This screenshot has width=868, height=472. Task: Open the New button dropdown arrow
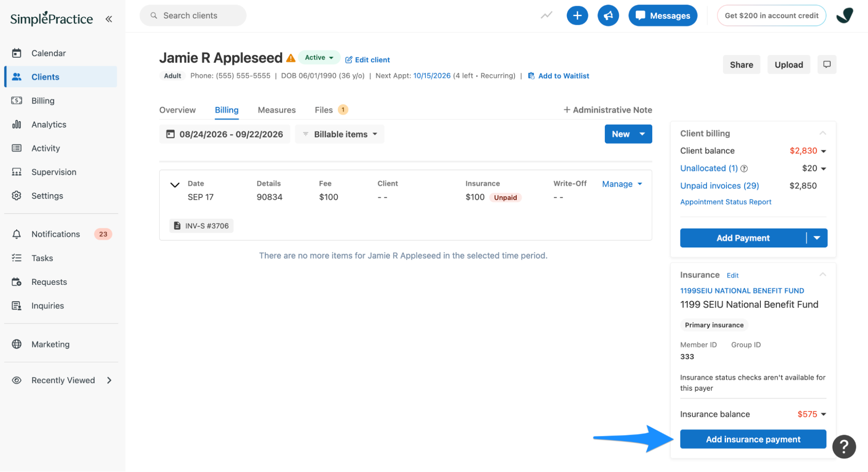point(642,134)
